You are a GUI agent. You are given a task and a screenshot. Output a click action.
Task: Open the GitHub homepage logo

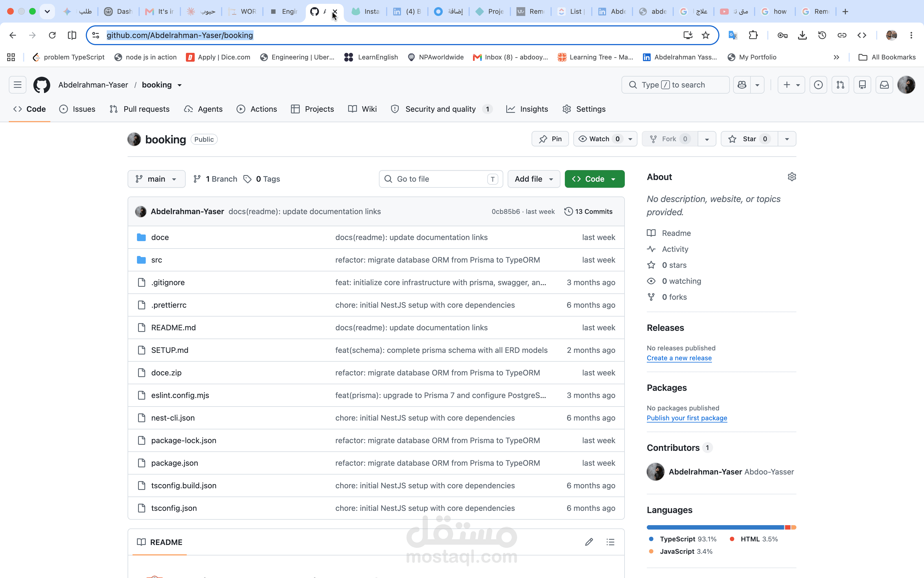click(42, 85)
